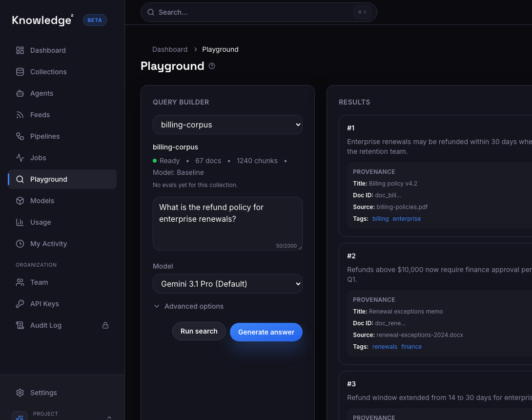Open the help icon next to Playground title
Viewport: 532px width, 420px height.
pyautogui.click(x=211, y=66)
